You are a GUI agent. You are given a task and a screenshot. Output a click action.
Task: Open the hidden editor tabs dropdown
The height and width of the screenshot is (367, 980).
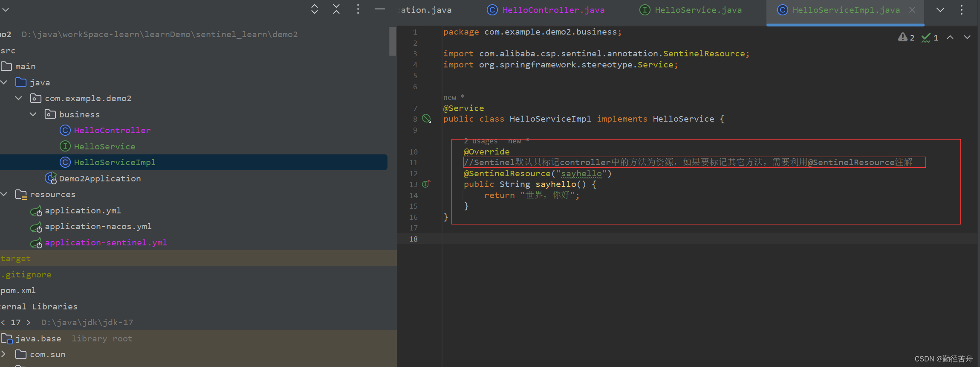pos(940,10)
